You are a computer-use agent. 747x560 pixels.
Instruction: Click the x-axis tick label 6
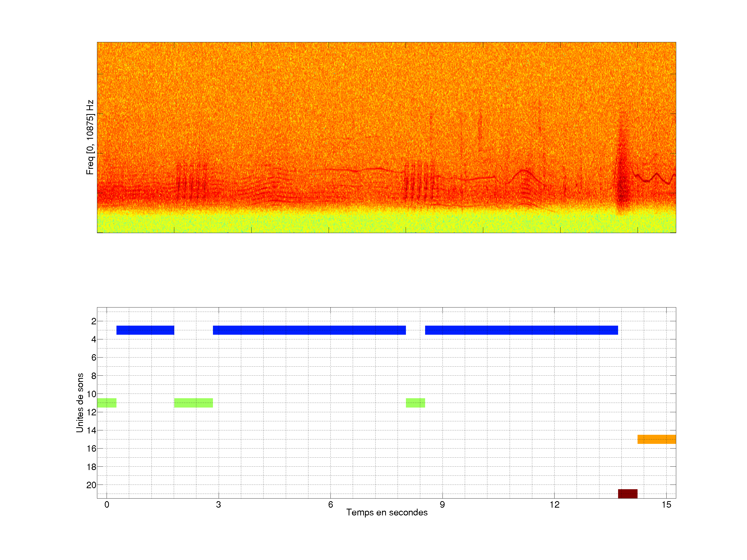pyautogui.click(x=330, y=505)
